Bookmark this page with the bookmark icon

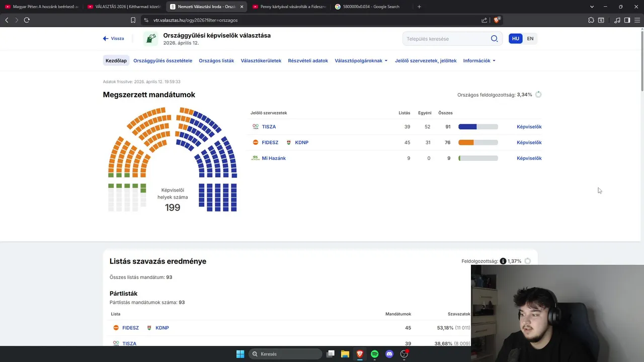(x=133, y=20)
